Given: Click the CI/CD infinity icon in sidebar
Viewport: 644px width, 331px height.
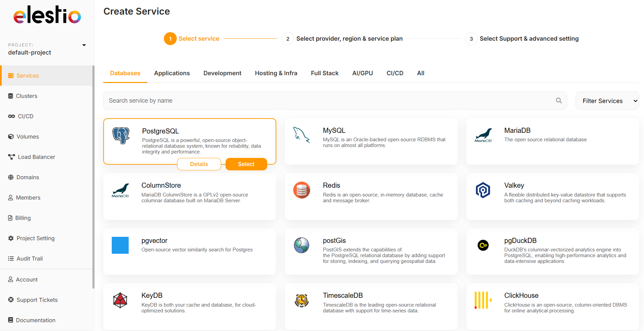Looking at the screenshot, I should 12,116.
